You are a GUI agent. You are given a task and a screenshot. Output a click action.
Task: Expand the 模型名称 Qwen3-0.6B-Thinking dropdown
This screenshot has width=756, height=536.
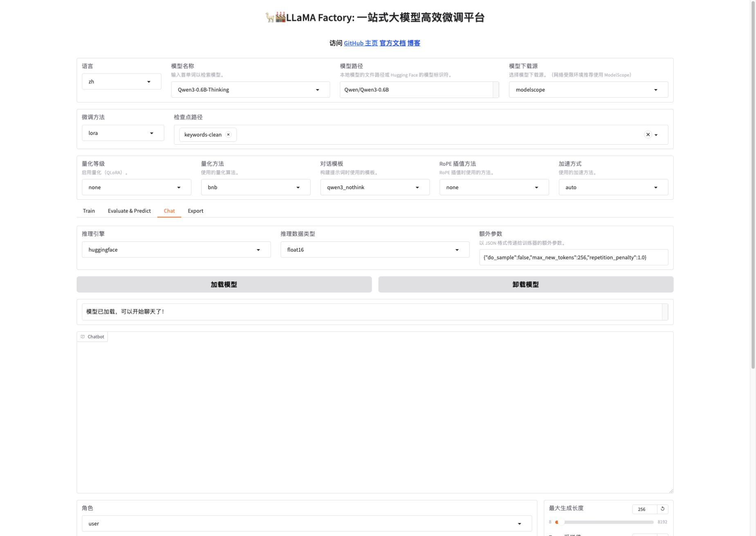(x=250, y=89)
